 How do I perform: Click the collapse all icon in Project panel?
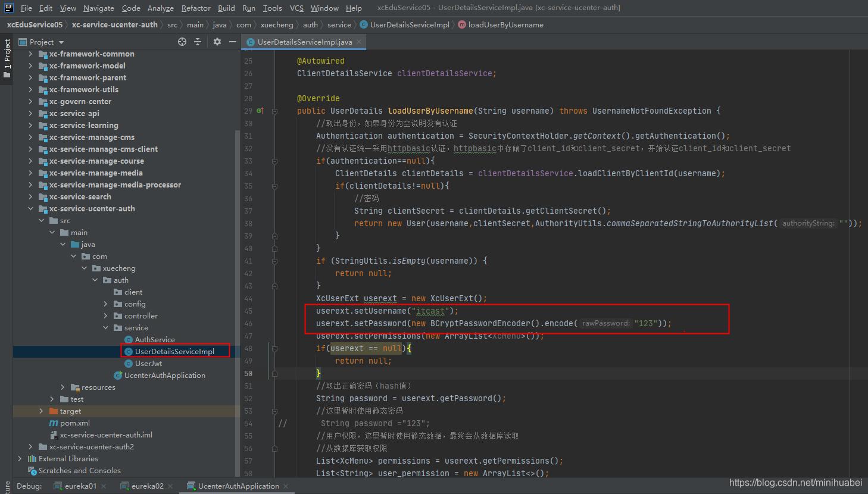tap(198, 42)
